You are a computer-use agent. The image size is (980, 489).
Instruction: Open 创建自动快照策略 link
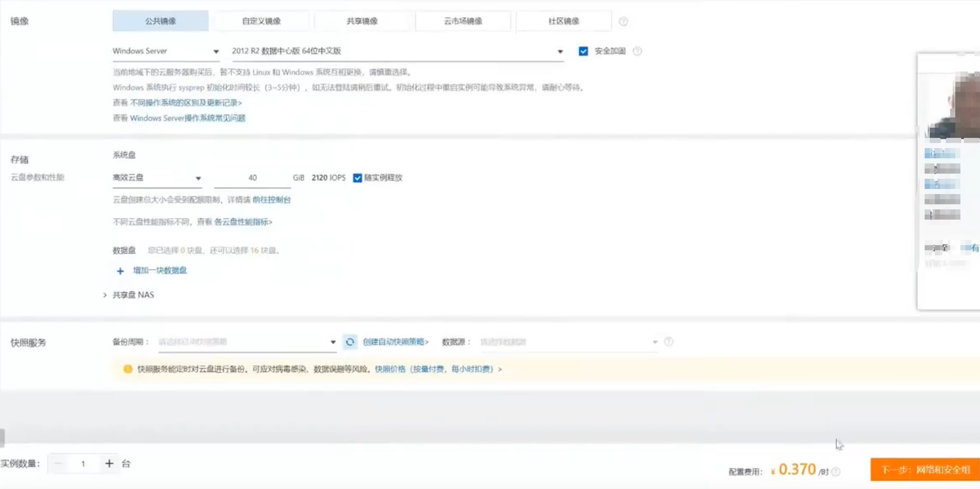tap(395, 342)
